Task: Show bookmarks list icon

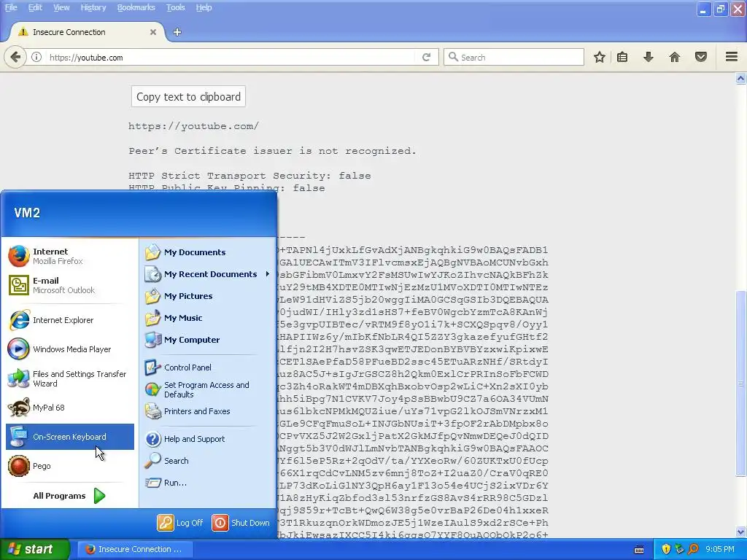Action: [622, 57]
